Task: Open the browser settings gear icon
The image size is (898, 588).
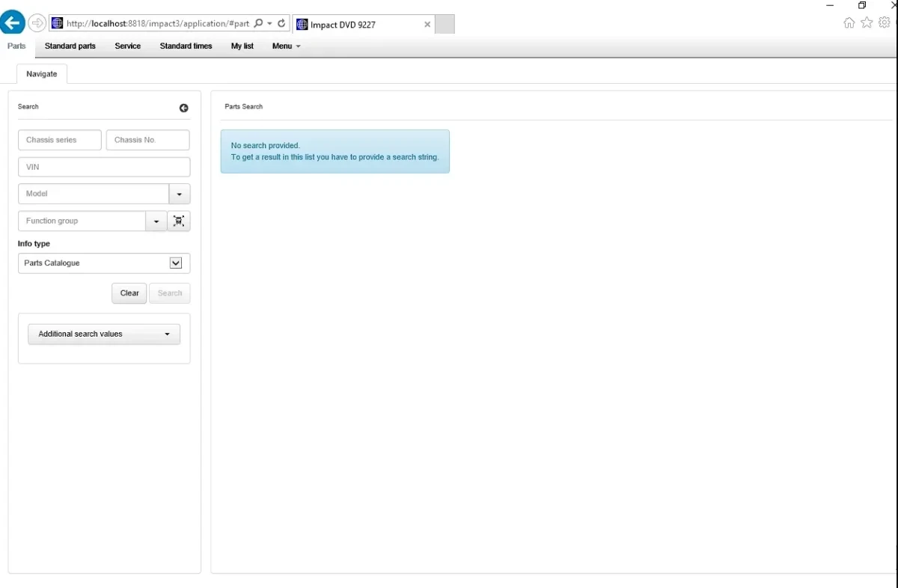Action: (885, 22)
